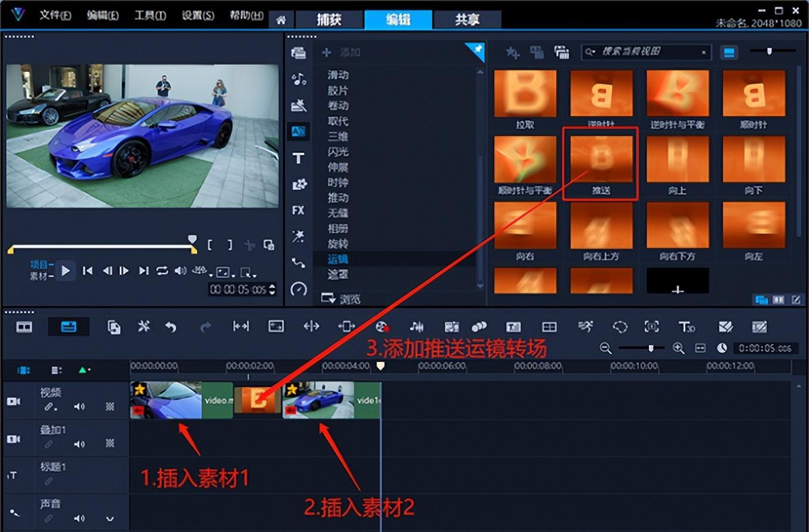This screenshot has height=532, width=809.
Task: Fit project in timeline window icon
Action: [700, 348]
